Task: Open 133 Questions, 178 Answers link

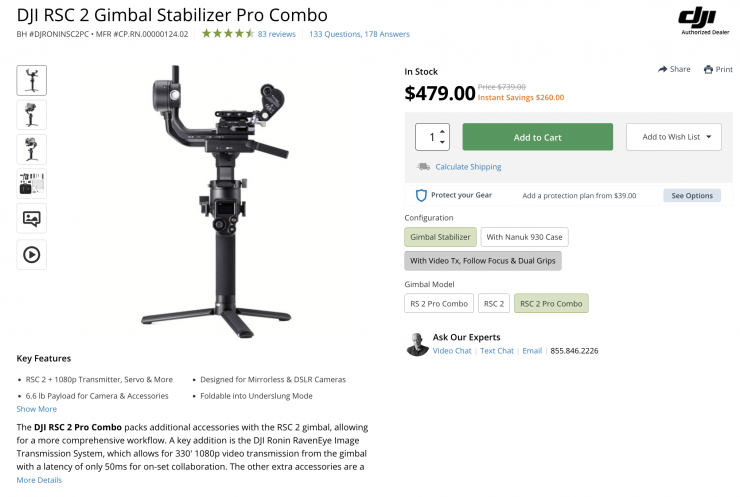Action: coord(359,34)
